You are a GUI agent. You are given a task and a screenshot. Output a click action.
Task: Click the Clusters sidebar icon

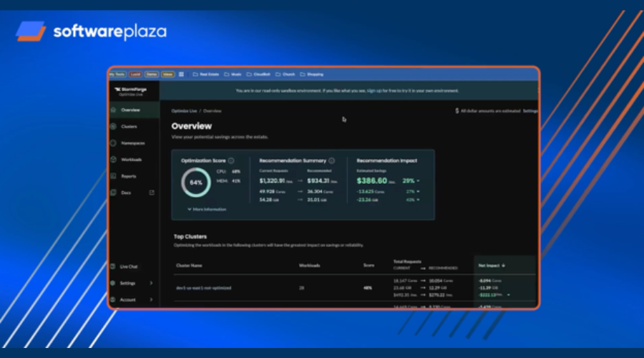(114, 127)
